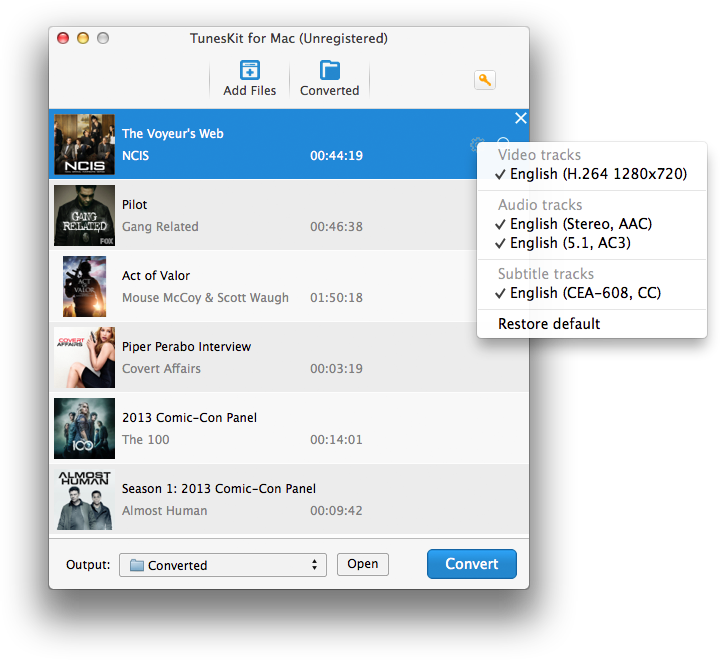Image resolution: width=720 pixels, height=660 pixels.
Task: Select the Act of Valor title
Action: click(x=156, y=276)
